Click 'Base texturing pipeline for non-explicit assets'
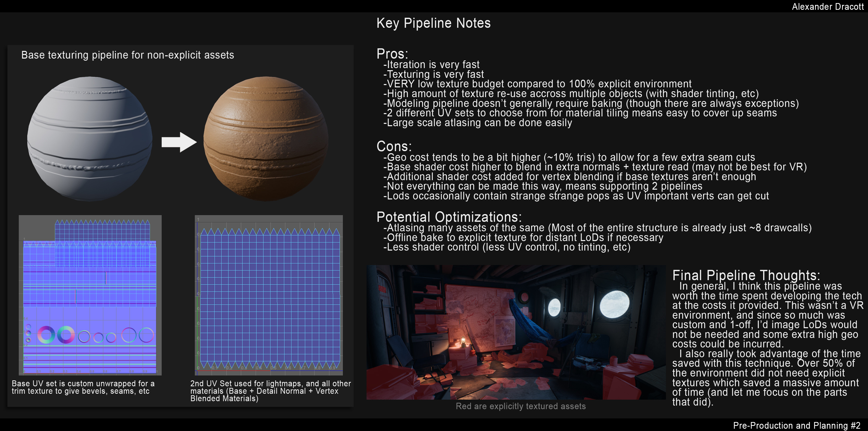868x431 pixels. tap(128, 55)
